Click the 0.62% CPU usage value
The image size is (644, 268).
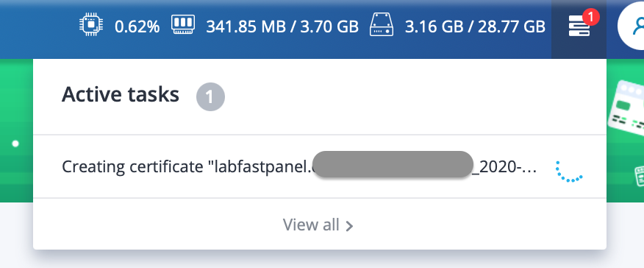point(137,27)
